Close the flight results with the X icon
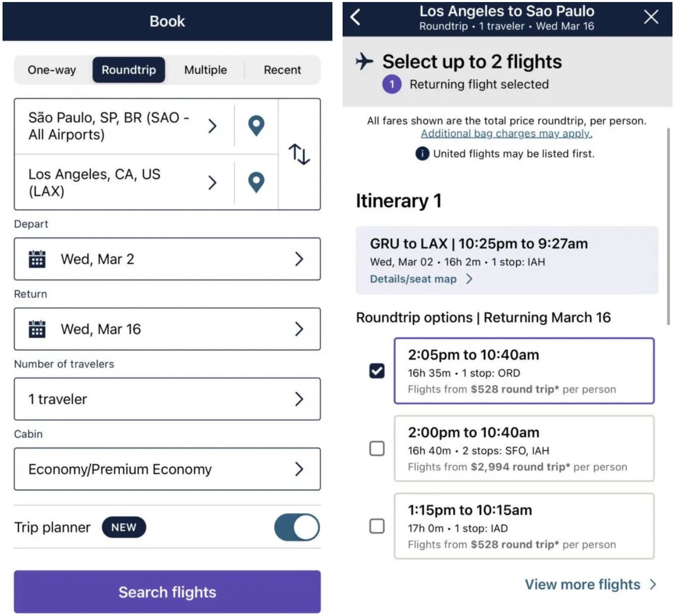Image resolution: width=674 pixels, height=616 pixels. 651,17
